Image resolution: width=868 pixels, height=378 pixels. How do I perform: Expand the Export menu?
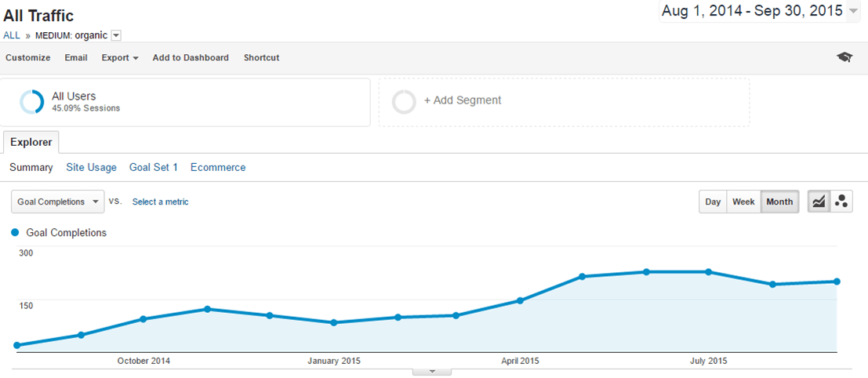tap(119, 57)
